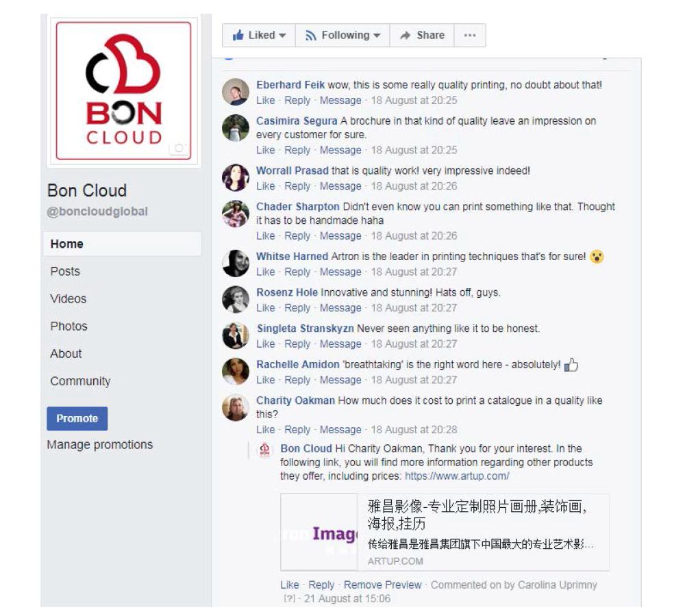Open the Liked dropdown button
This screenshot has height=616, width=685.
point(259,36)
